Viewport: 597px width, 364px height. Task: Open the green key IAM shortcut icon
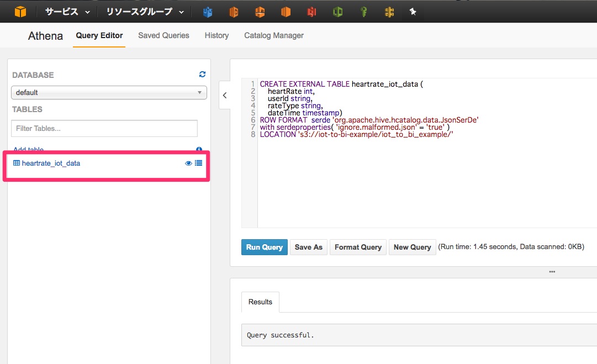(x=363, y=12)
